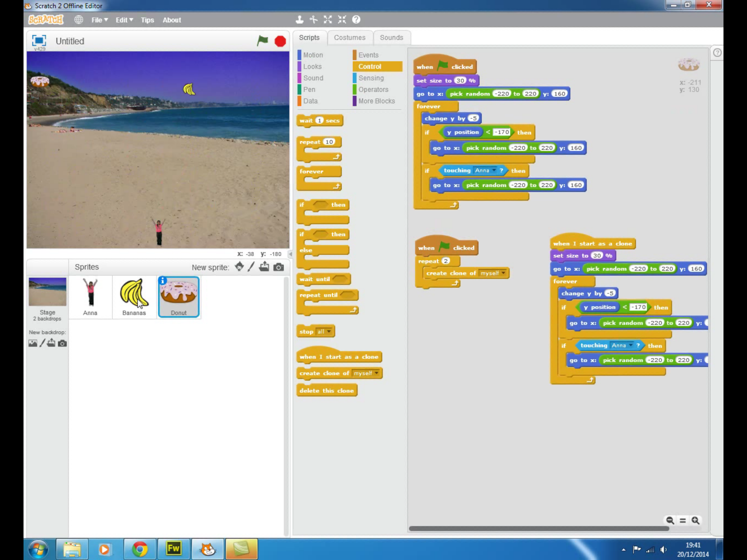Switch to the Costumes tab

(349, 37)
